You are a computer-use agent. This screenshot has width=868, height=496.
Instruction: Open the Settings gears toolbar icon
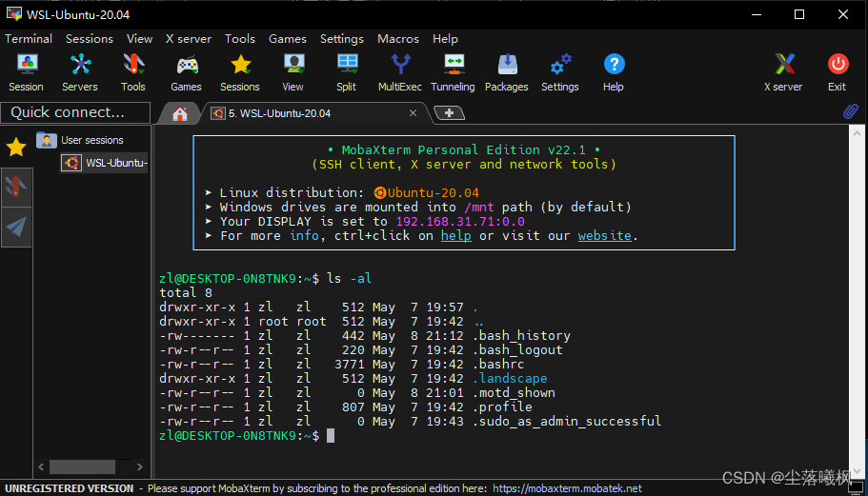[559, 72]
